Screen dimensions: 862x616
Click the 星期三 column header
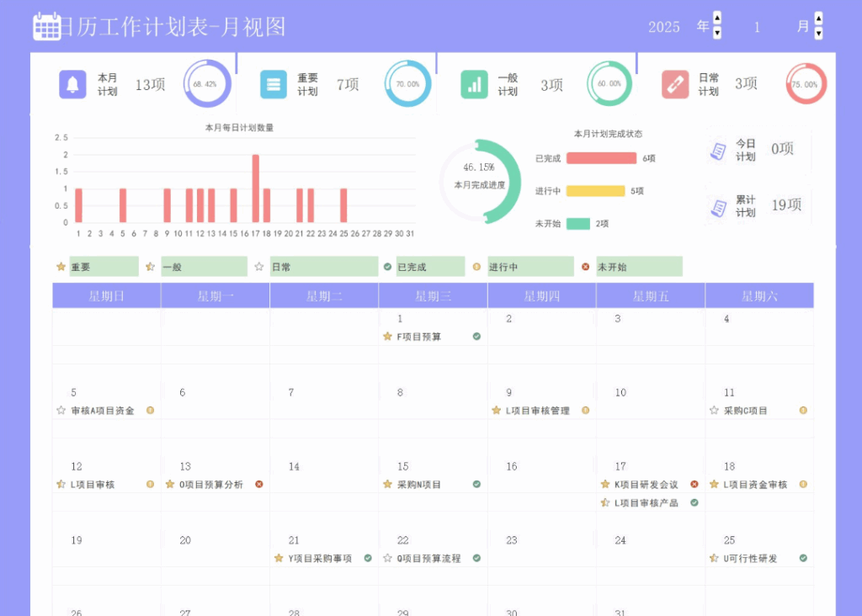pyautogui.click(x=434, y=295)
